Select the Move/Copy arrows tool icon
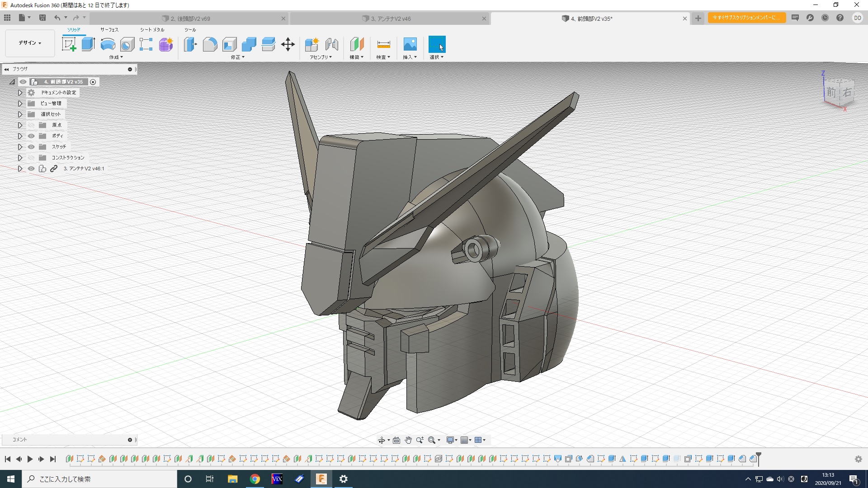This screenshot has height=488, width=868. (288, 44)
